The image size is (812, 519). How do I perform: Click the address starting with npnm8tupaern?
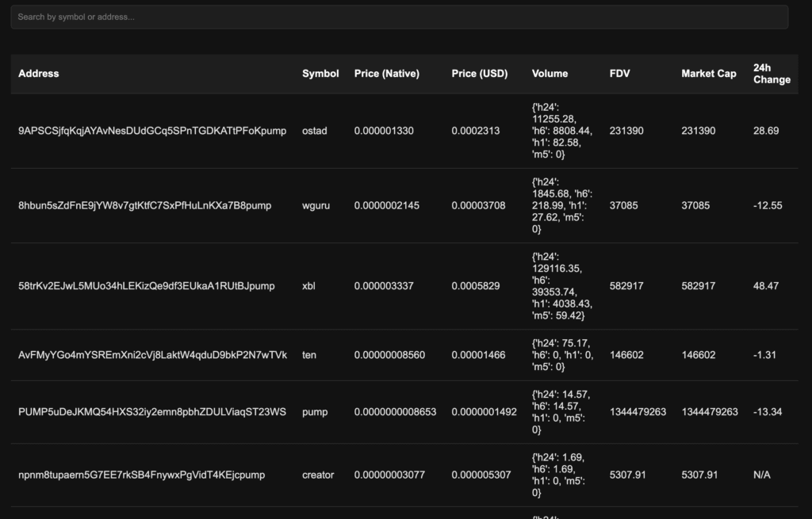tap(141, 475)
